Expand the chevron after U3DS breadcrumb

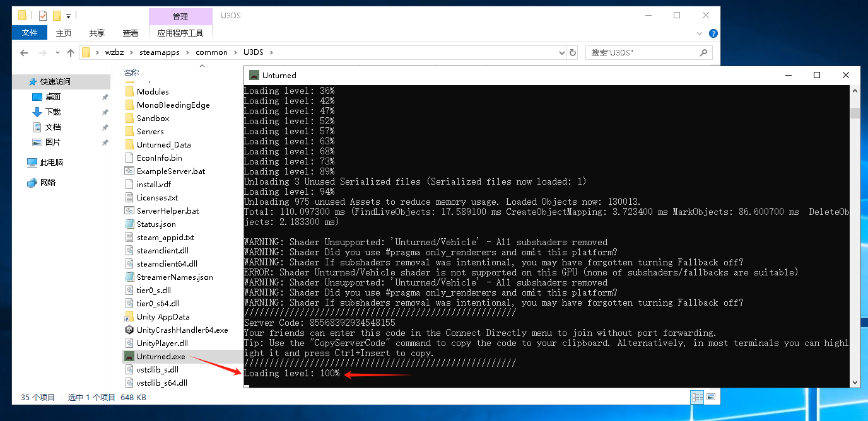271,52
